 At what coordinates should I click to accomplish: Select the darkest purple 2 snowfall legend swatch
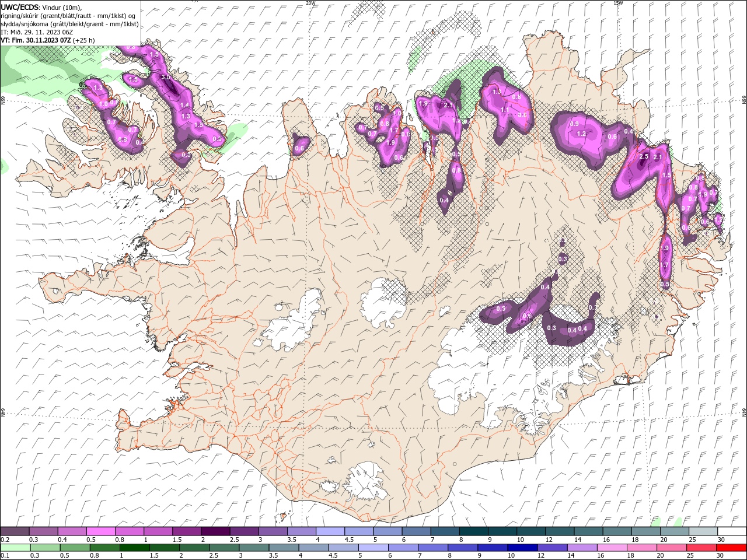(215, 531)
